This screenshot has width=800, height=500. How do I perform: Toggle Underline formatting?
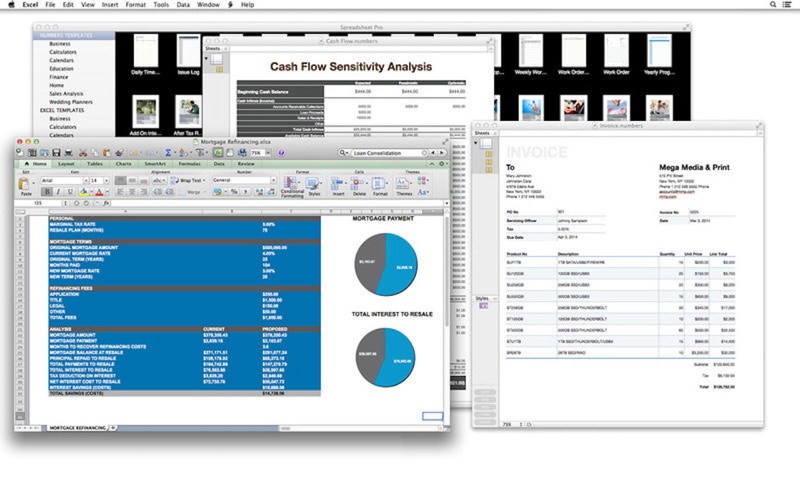point(70,192)
